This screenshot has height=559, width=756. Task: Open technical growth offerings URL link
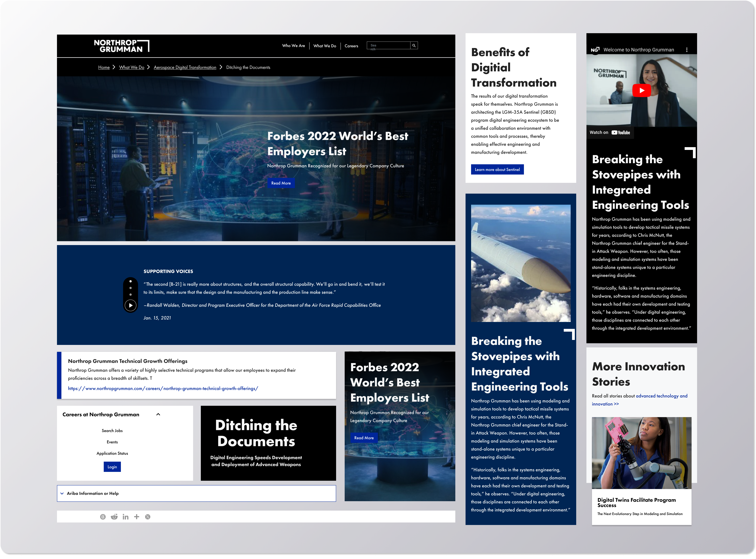tap(163, 388)
